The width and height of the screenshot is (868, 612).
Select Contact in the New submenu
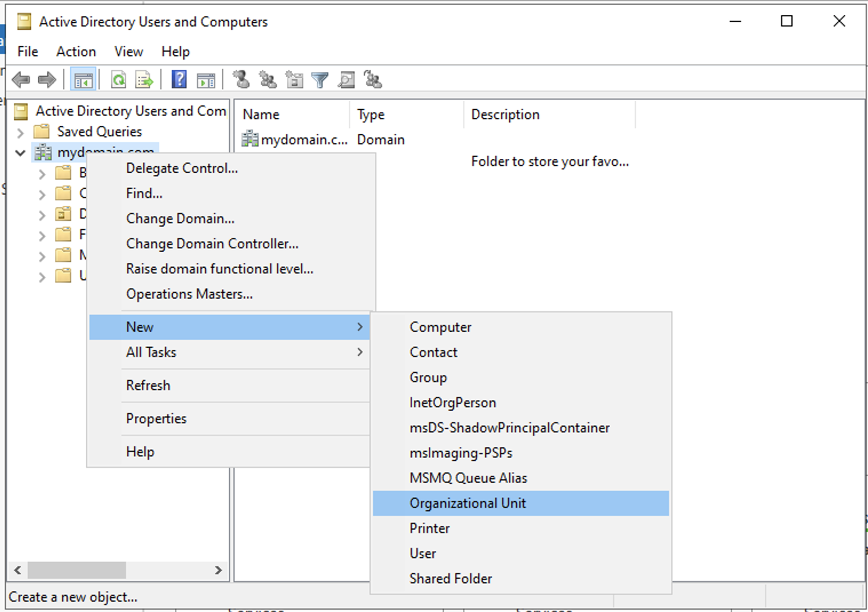(521, 352)
